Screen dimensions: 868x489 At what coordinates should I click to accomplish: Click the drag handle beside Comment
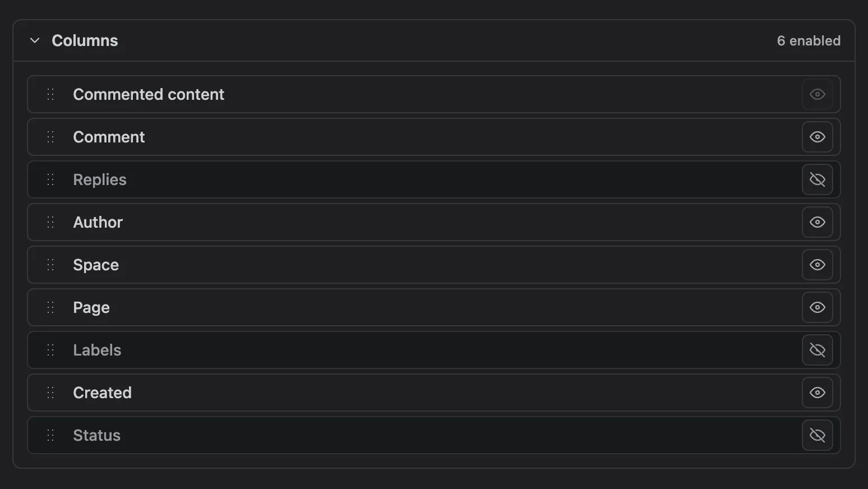[x=50, y=137]
